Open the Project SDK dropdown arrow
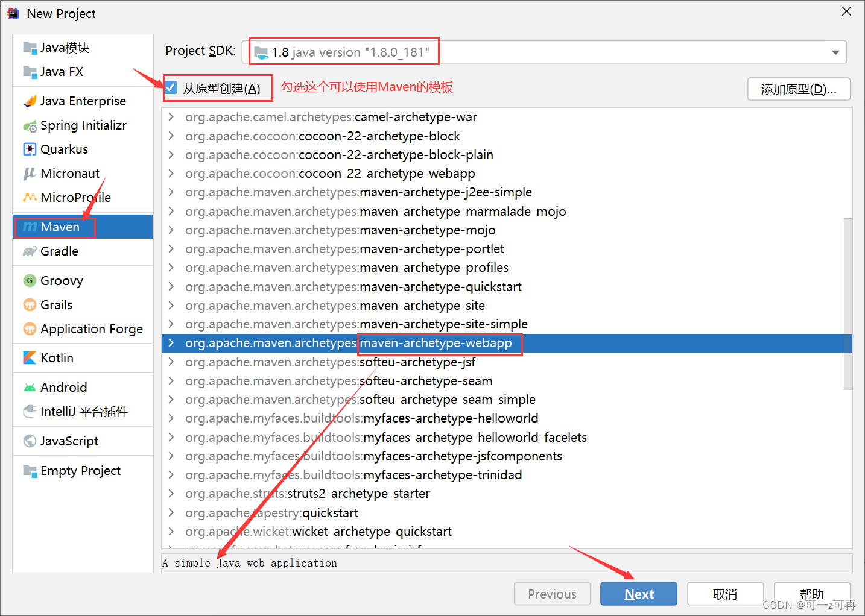The width and height of the screenshot is (865, 616). (x=835, y=52)
